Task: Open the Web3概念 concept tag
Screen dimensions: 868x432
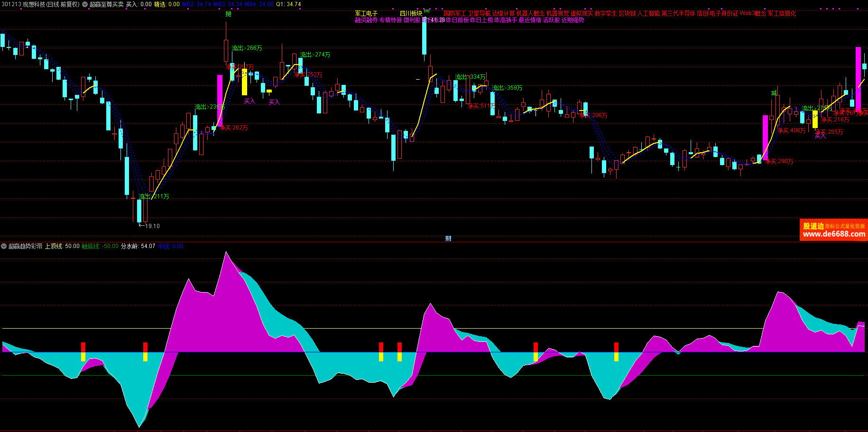Action: point(753,14)
